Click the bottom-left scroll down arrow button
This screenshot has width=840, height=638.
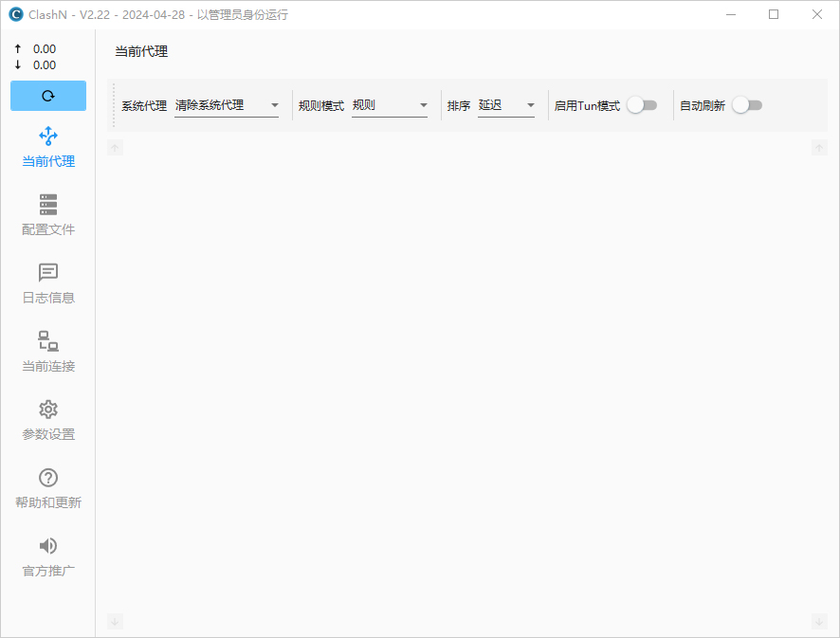[x=115, y=622]
